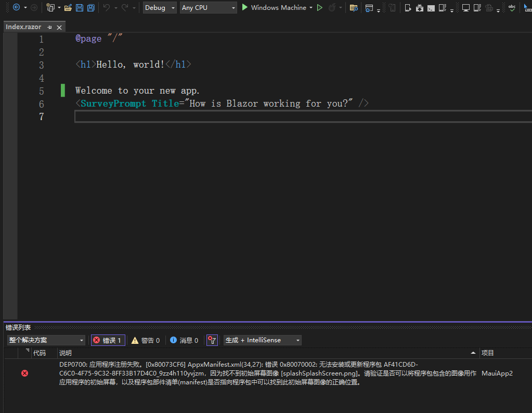Click the red error icon in DEP0700 row
The width and height of the screenshot is (532, 413).
click(25, 373)
